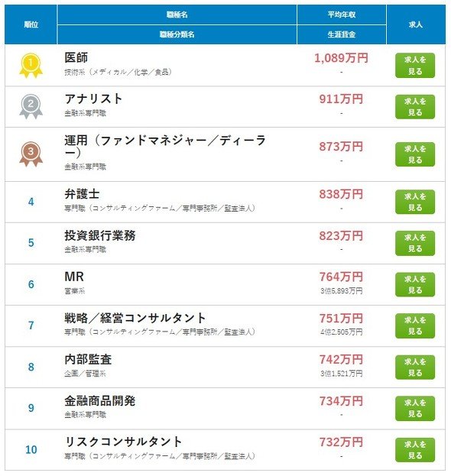The height and width of the screenshot is (476, 451).
Task: Click 求人を見る button for 医師
Action: coord(415,66)
